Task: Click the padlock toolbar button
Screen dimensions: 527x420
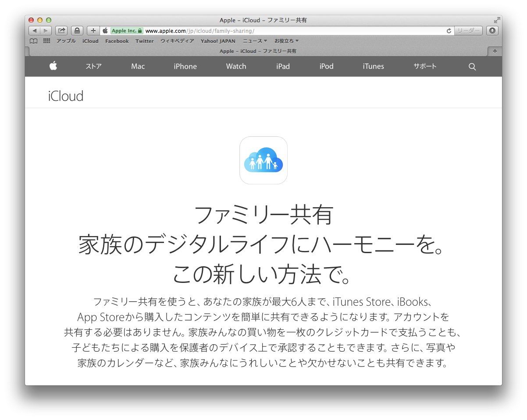Action: (x=77, y=31)
